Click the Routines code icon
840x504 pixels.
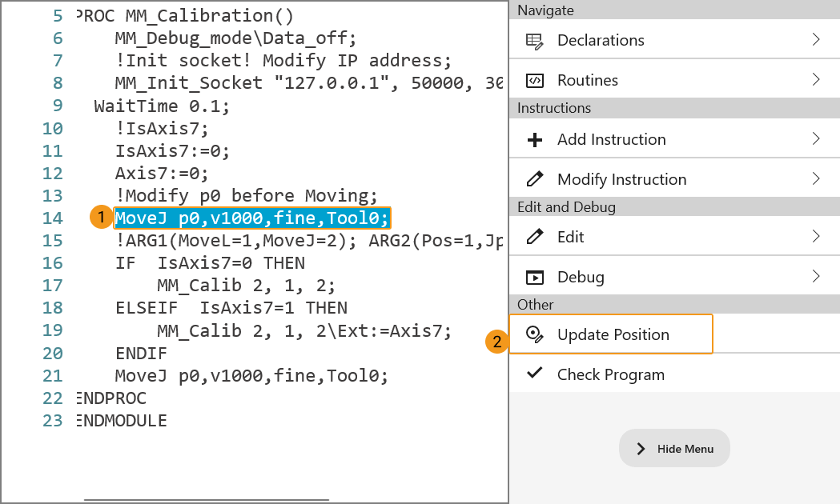coord(534,80)
